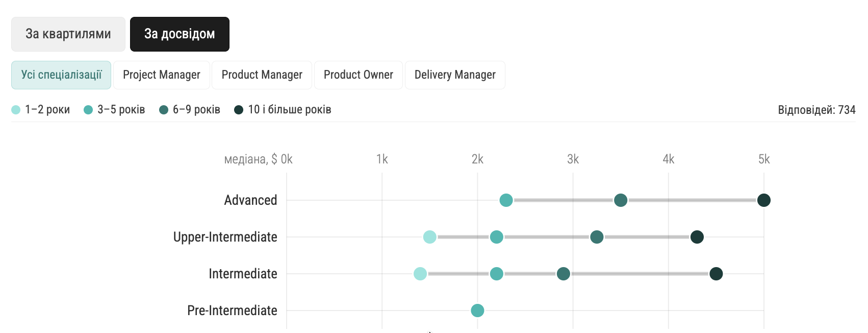The image size is (868, 333).
Task: Select the Product Owner filter
Action: point(359,75)
